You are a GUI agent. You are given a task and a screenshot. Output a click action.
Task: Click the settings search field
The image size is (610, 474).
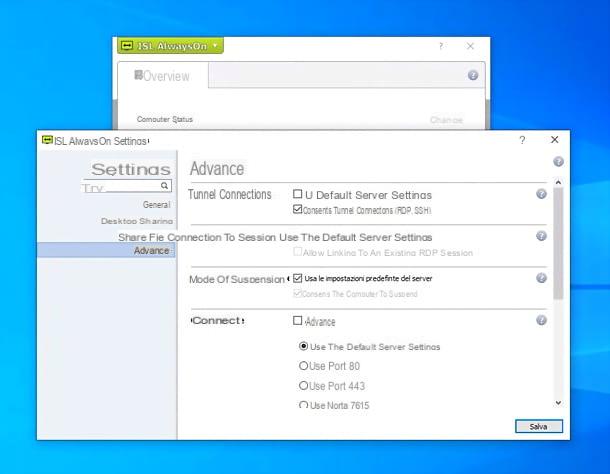point(126,186)
